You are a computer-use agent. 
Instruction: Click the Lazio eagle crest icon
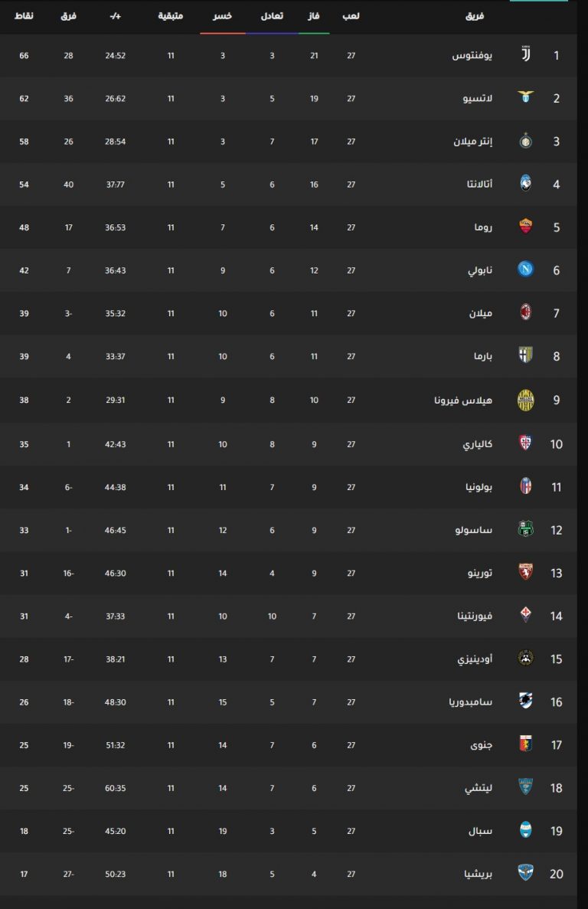525,97
